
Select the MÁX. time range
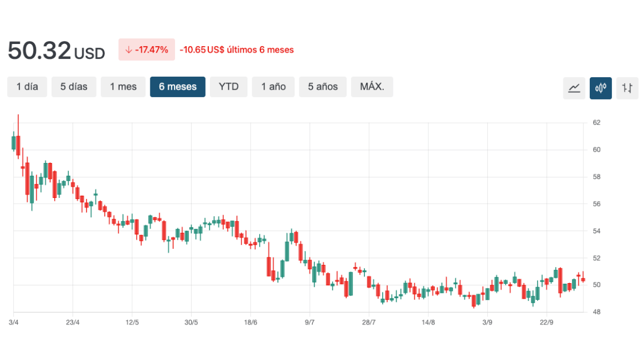(372, 87)
